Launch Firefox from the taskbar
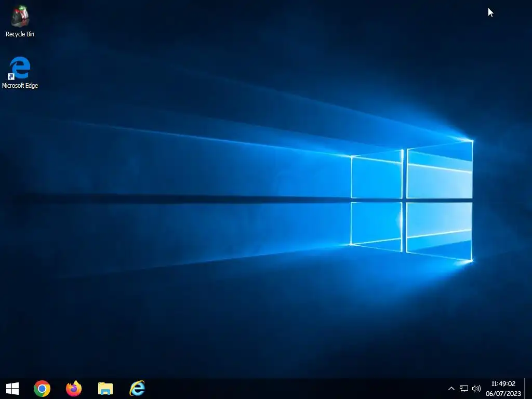 74,389
